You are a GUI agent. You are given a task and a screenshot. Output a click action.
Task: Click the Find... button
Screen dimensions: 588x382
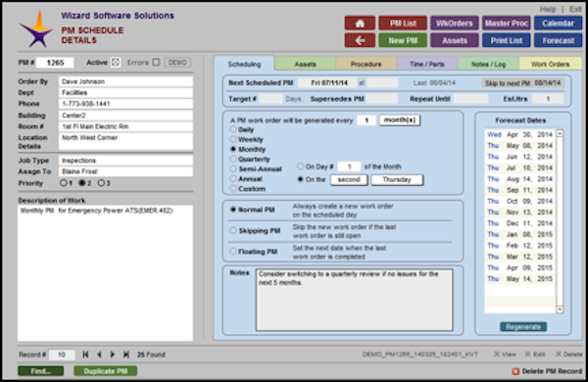click(41, 371)
